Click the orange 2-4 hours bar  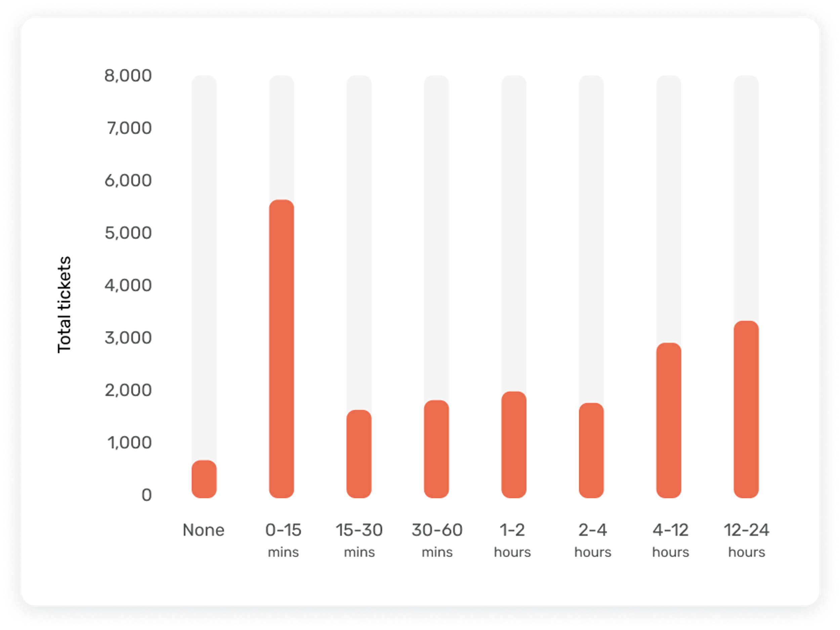click(x=591, y=450)
